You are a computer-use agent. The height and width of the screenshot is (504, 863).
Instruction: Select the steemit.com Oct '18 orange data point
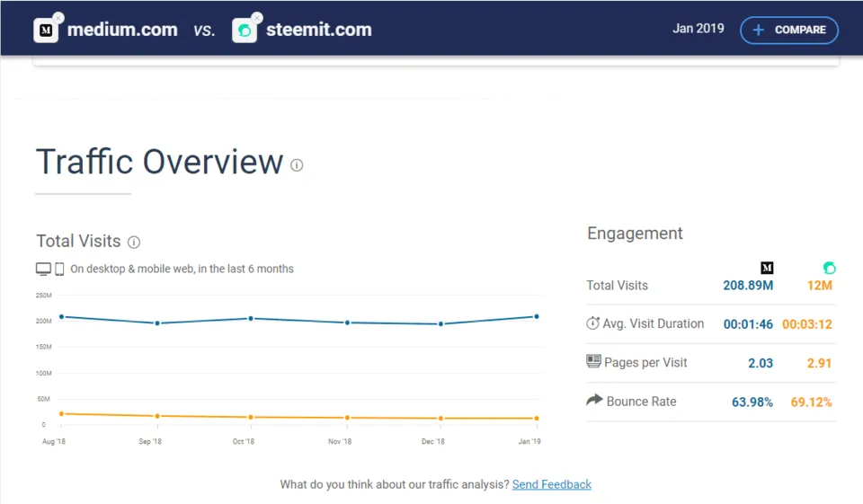click(x=251, y=417)
